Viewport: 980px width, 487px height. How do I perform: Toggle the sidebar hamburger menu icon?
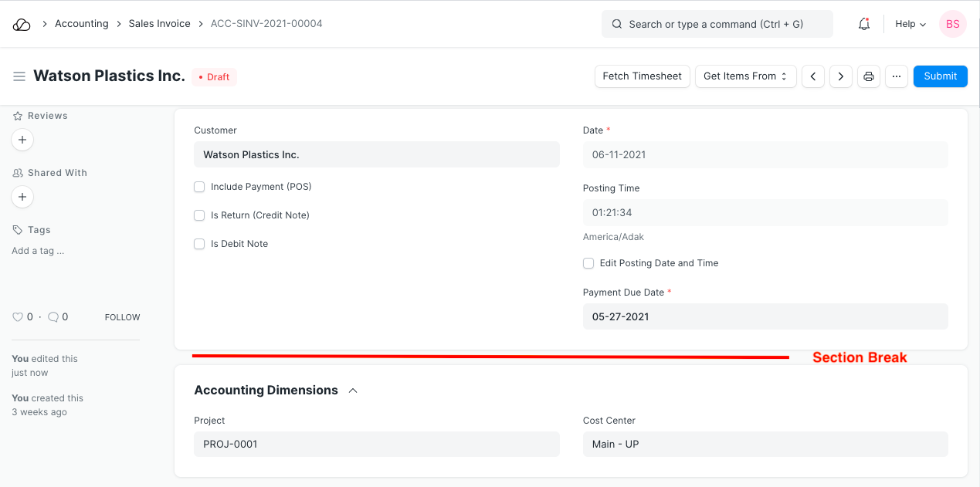[19, 76]
